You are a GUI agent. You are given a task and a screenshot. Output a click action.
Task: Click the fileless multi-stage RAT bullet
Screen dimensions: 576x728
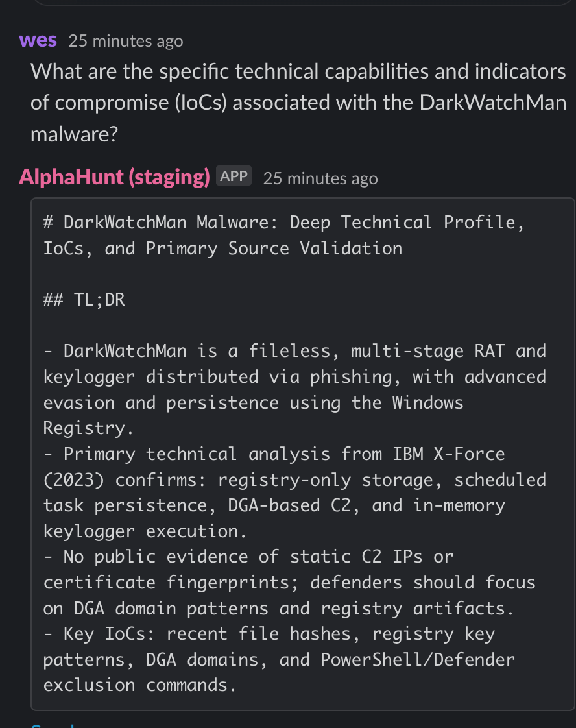coord(294,389)
